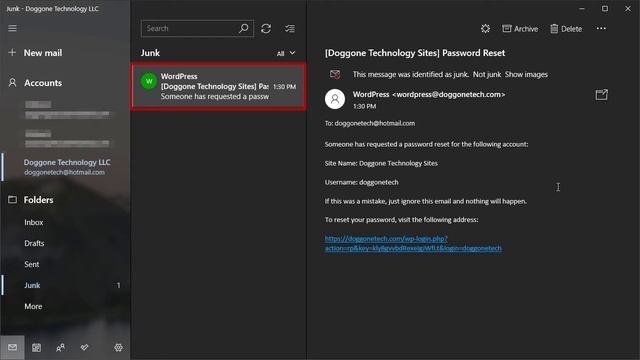Open the more actions ellipsis menu
640x360 pixels.
pos(601,29)
